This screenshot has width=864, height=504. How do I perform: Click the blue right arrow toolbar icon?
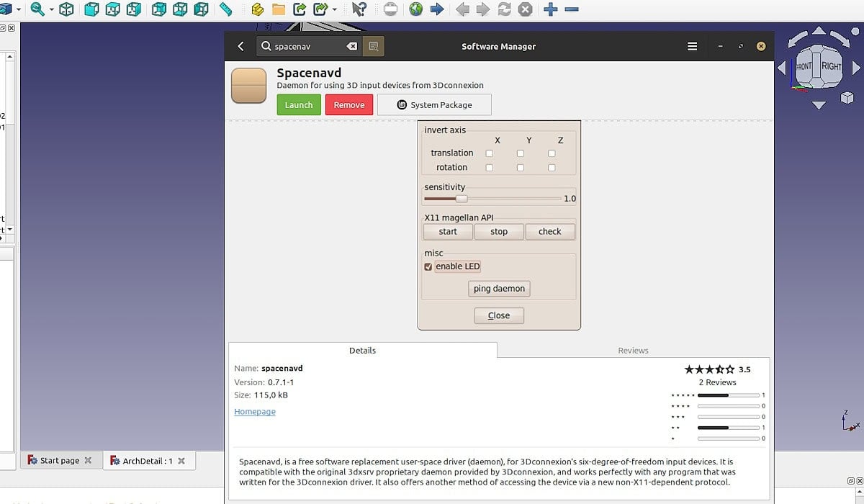436,9
